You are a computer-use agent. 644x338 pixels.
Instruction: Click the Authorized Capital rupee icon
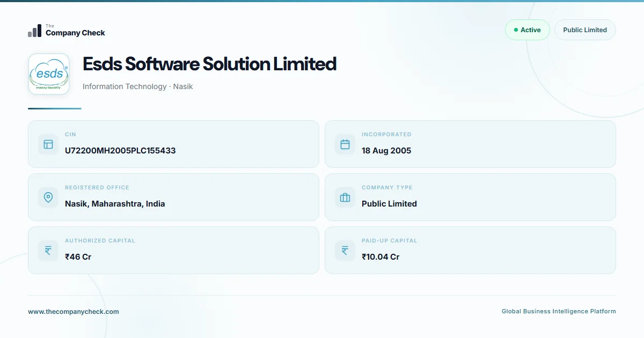48,250
